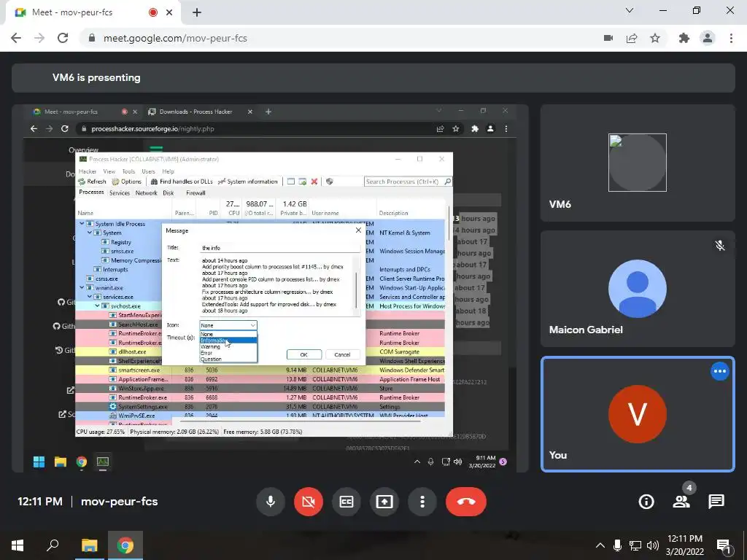747x560 pixels.
Task: Open chat with everyone panel
Action: click(716, 502)
